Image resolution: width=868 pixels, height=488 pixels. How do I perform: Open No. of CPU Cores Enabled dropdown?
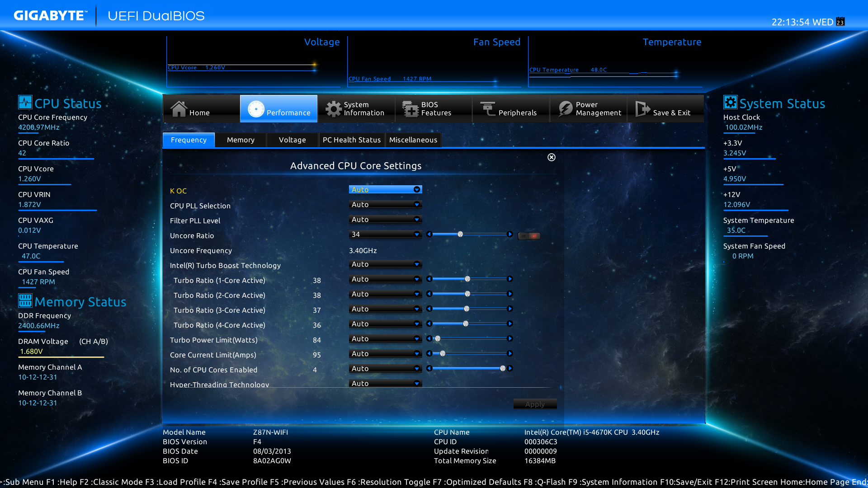(385, 369)
